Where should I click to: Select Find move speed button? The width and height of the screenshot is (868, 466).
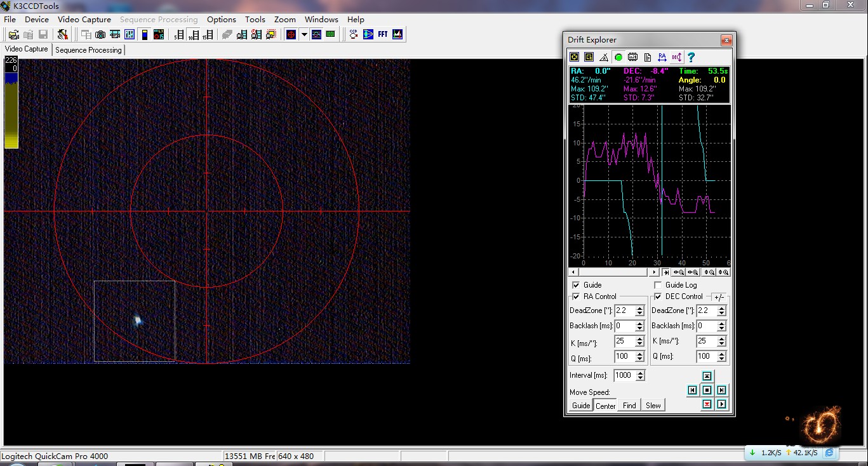pyautogui.click(x=629, y=405)
